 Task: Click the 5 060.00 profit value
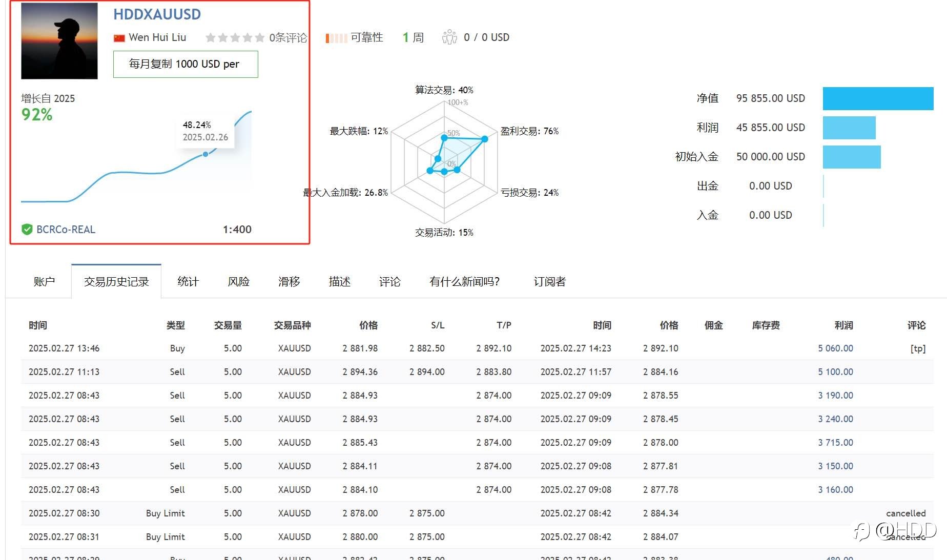point(835,348)
